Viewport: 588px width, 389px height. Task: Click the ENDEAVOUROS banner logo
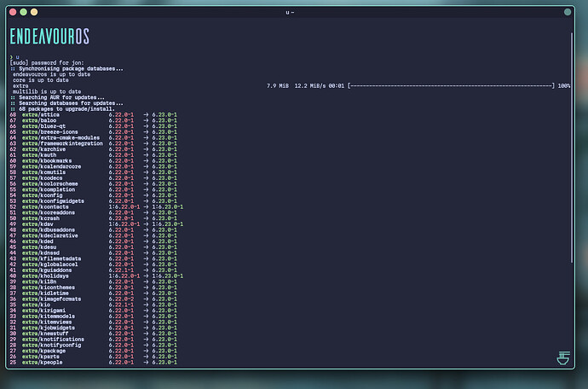[x=49, y=37]
